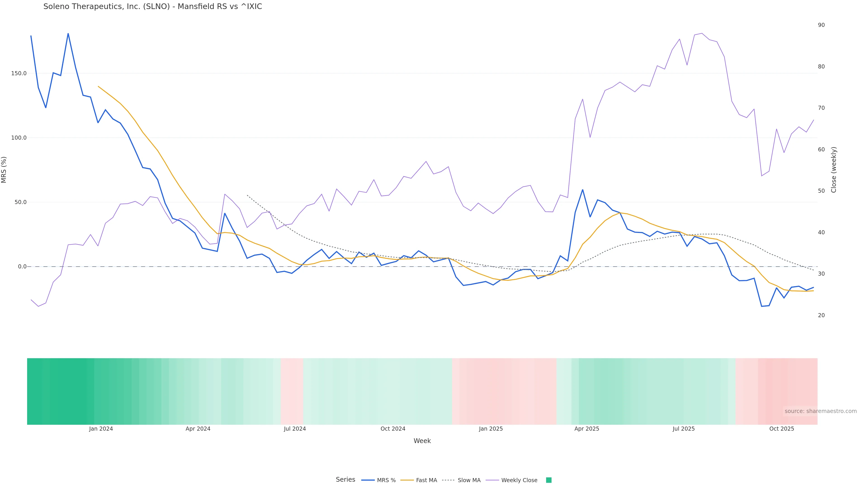The height and width of the screenshot is (488, 868).
Task: Click the Jan 2024 x-axis label
Action: tap(101, 429)
